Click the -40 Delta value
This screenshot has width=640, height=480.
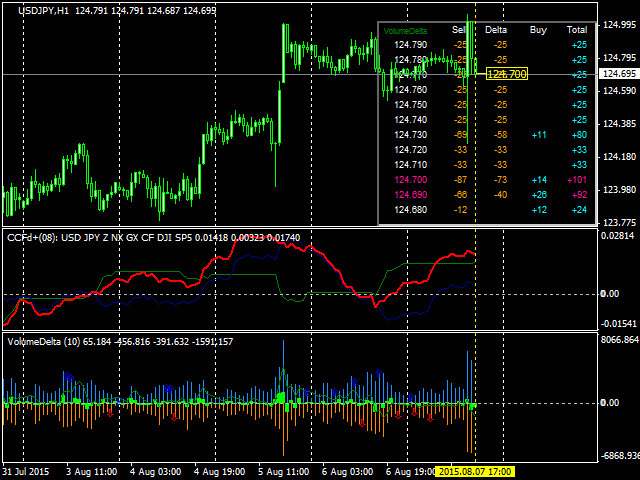coord(500,195)
